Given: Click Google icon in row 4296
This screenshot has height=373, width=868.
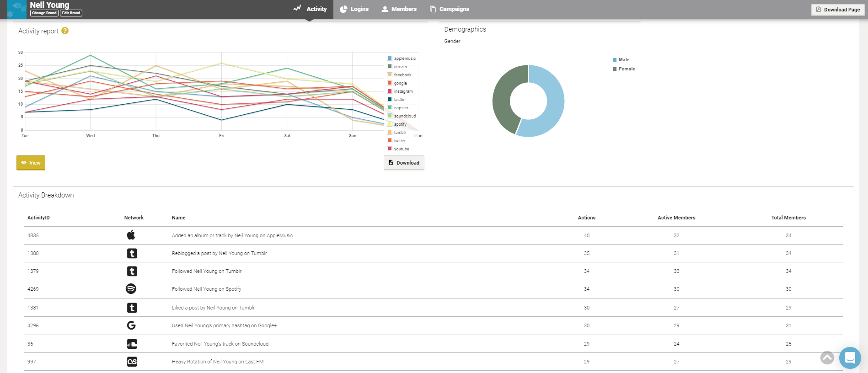Looking at the screenshot, I should coord(131,325).
